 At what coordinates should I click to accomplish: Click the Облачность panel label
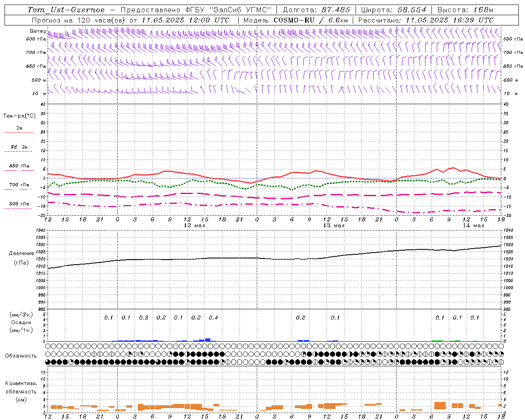coord(21,356)
